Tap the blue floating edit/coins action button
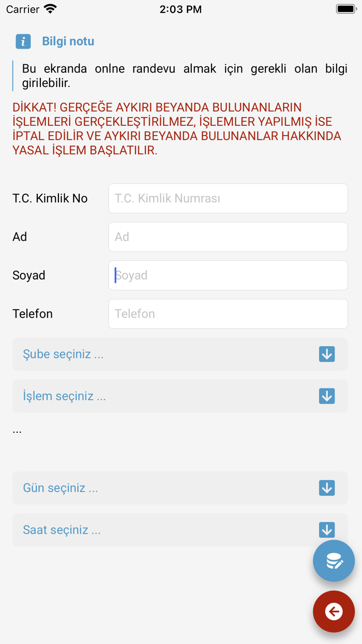This screenshot has height=644, width=362. pos(334,561)
